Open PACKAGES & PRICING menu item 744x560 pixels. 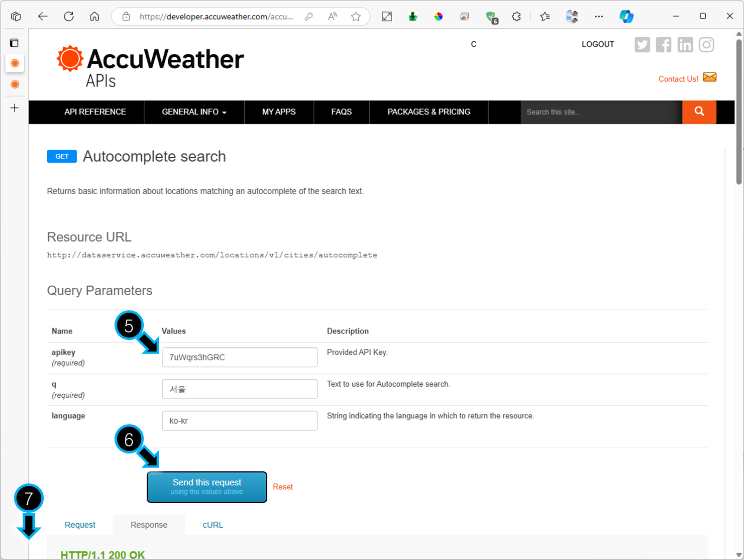click(429, 112)
